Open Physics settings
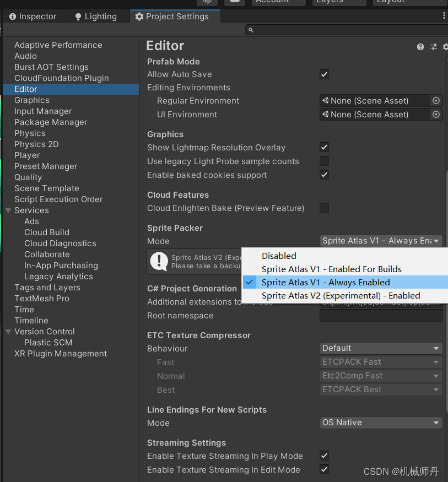Image resolution: width=448 pixels, height=482 pixels. click(30, 133)
